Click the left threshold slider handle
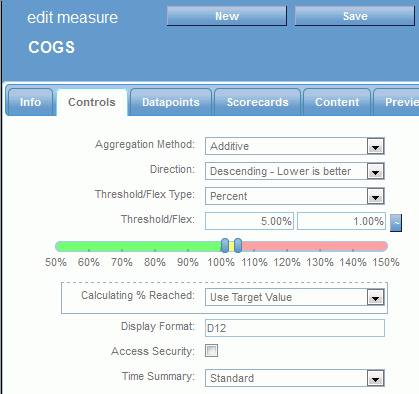 point(225,245)
